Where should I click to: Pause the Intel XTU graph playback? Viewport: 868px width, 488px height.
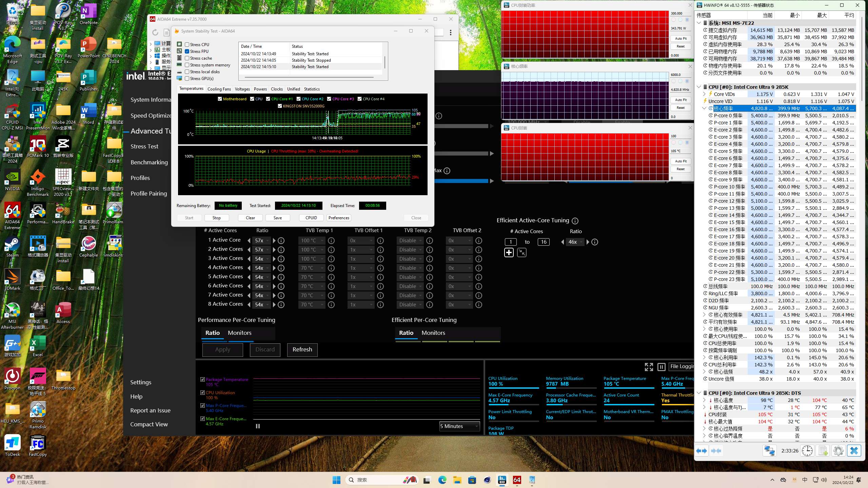258,426
